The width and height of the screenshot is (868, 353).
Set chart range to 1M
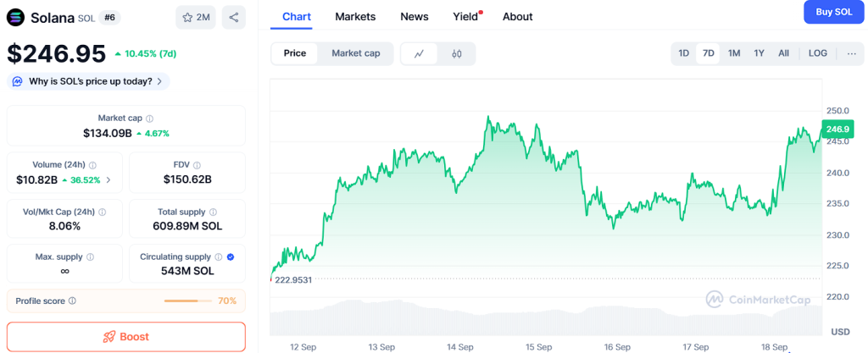click(734, 53)
